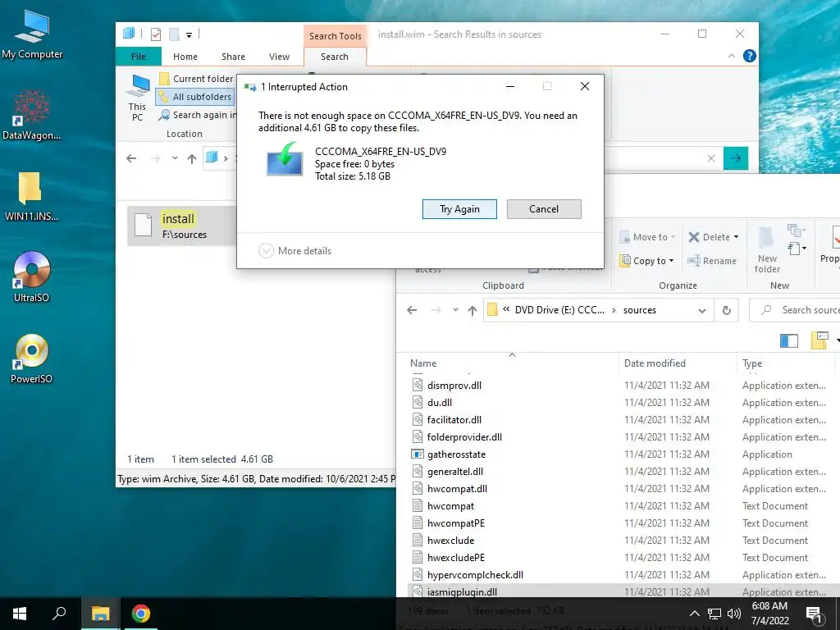Image resolution: width=840 pixels, height=630 pixels.
Task: Refresh the sources folder
Action: (727, 311)
